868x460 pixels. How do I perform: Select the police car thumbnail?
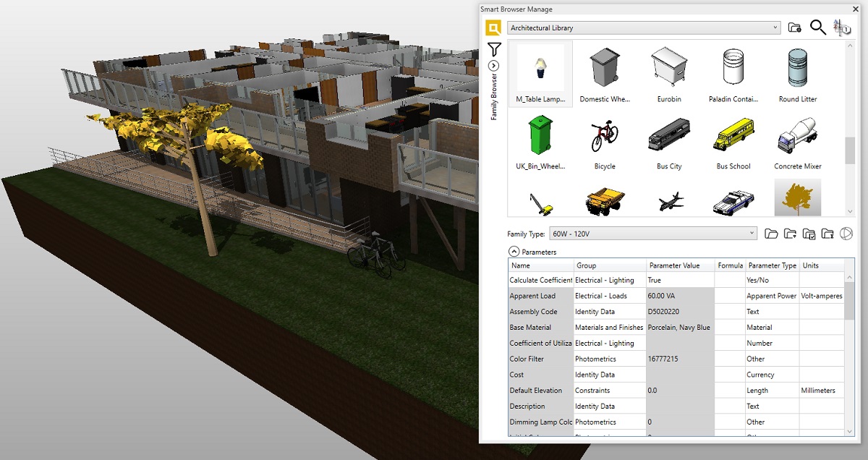click(733, 203)
